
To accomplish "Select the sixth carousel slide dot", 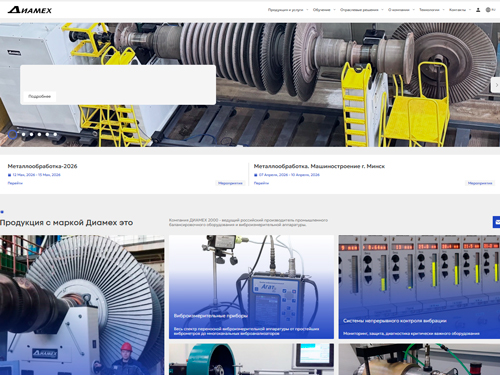I will [55, 134].
